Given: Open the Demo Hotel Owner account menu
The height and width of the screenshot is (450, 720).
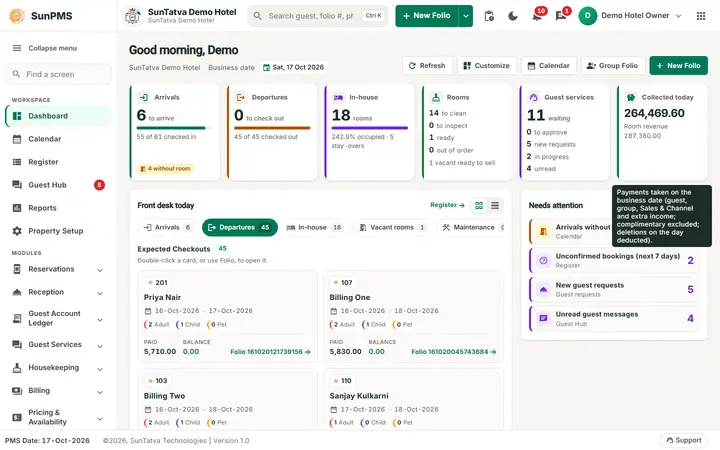Looking at the screenshot, I should coord(630,16).
